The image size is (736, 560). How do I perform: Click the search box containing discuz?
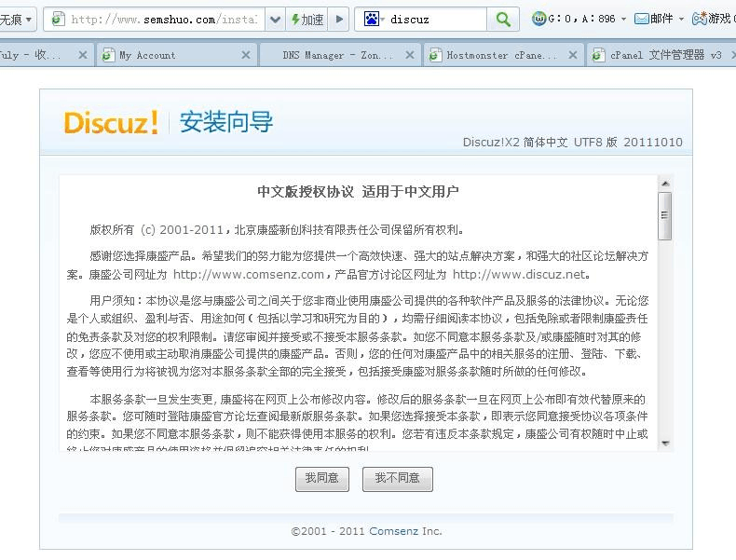tap(437, 20)
